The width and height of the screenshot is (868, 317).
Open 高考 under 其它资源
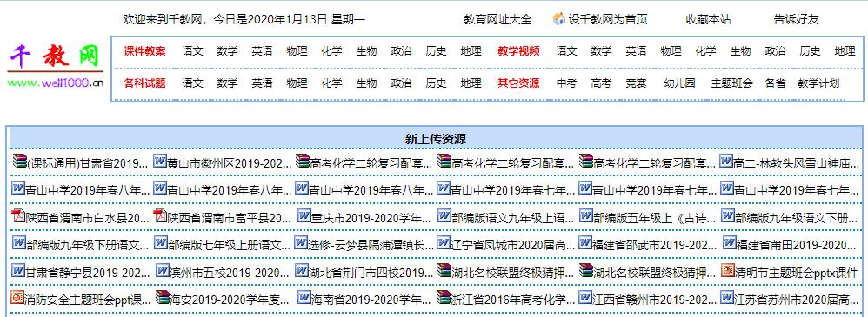[601, 83]
